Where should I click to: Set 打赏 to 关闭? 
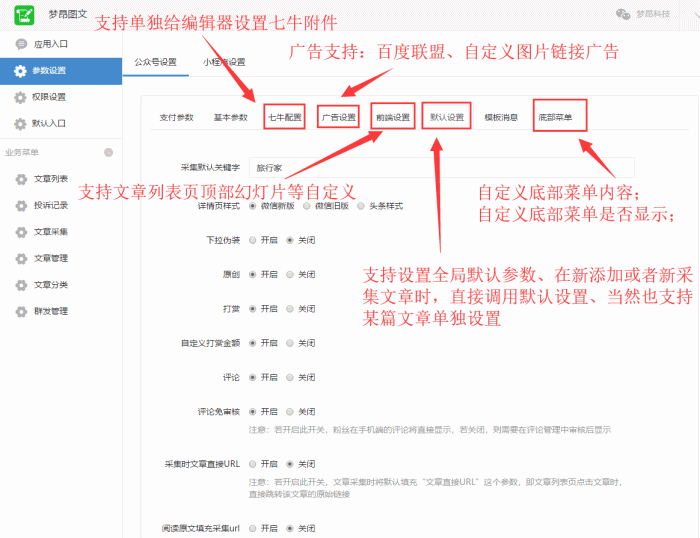tap(290, 309)
